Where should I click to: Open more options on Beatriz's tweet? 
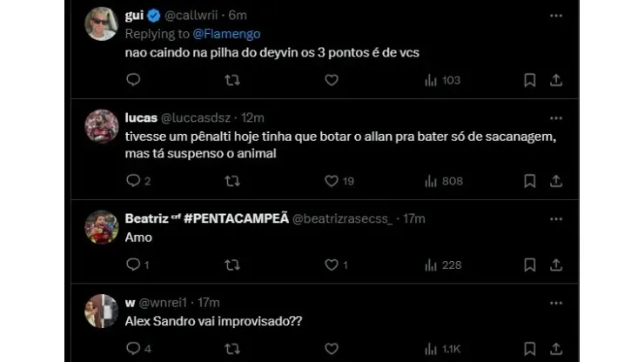pos(556,218)
